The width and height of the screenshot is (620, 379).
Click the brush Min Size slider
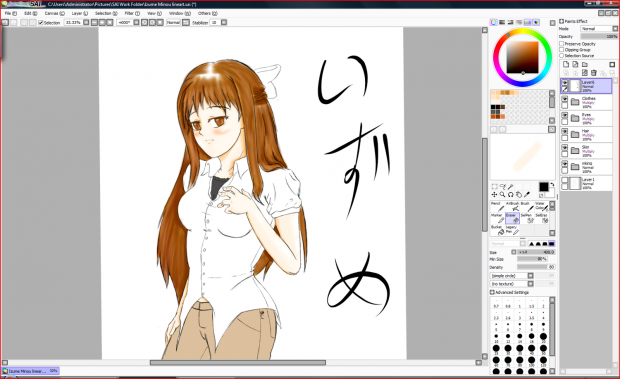click(533, 259)
